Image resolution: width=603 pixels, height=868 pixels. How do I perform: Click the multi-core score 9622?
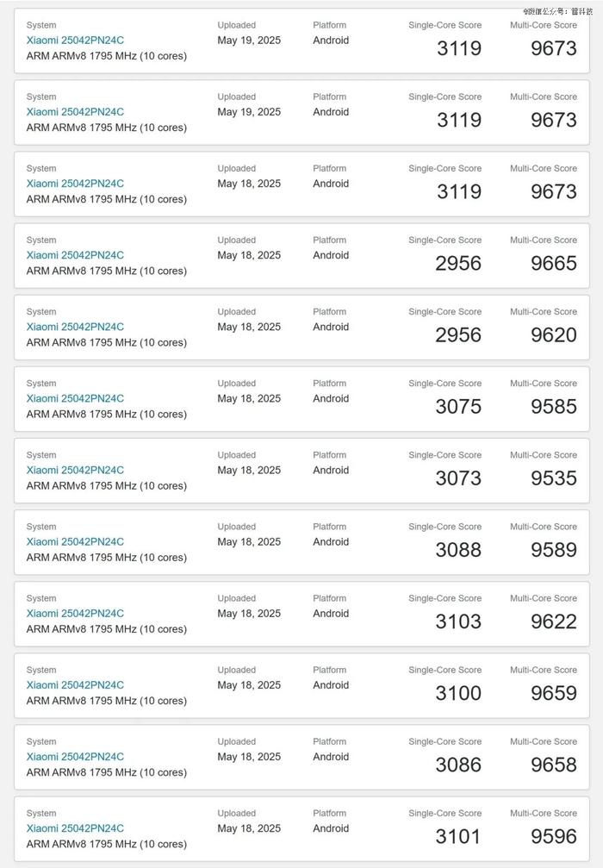pos(554,621)
